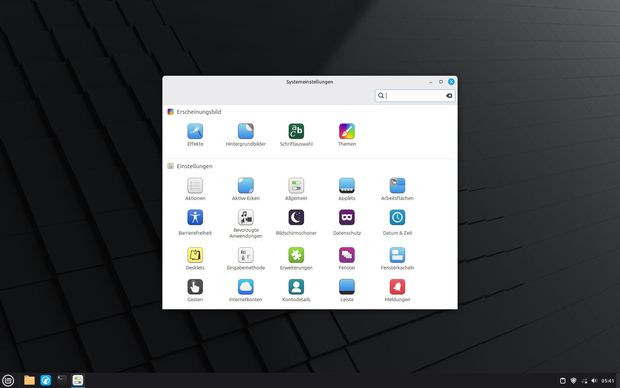
Task: Open the network tray icon
Action: coord(584,381)
